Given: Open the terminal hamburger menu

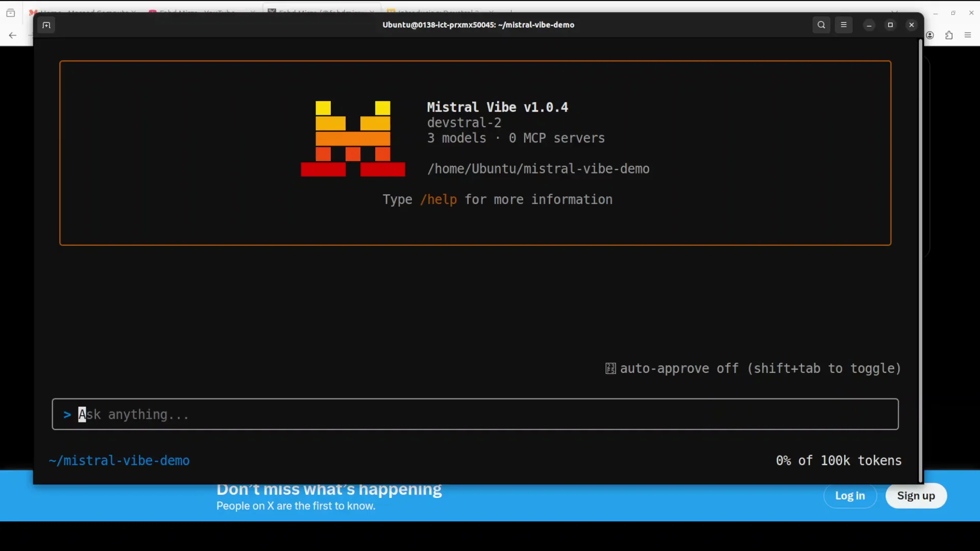Looking at the screenshot, I should click(844, 24).
